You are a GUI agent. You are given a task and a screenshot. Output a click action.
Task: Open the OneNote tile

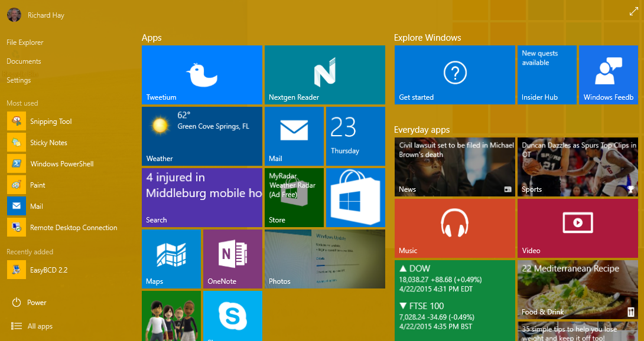pyautogui.click(x=232, y=258)
